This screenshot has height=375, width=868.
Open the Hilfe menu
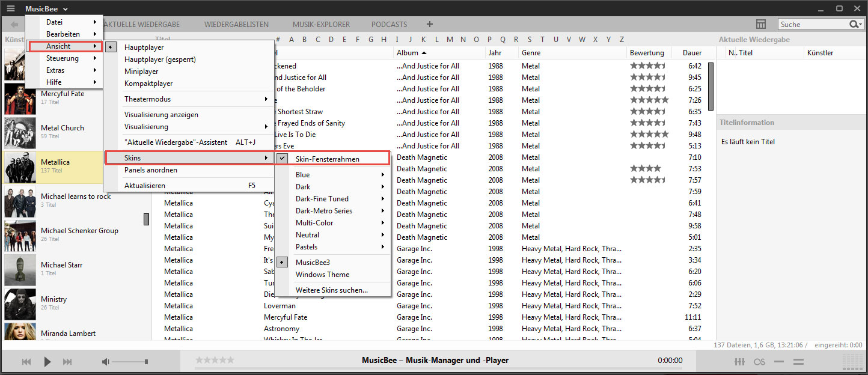pyautogui.click(x=64, y=82)
